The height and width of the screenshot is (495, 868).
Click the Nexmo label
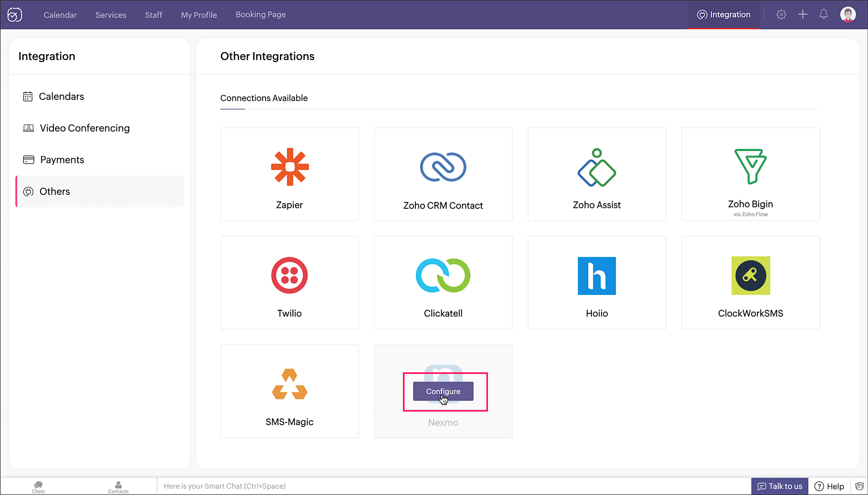pos(443,422)
